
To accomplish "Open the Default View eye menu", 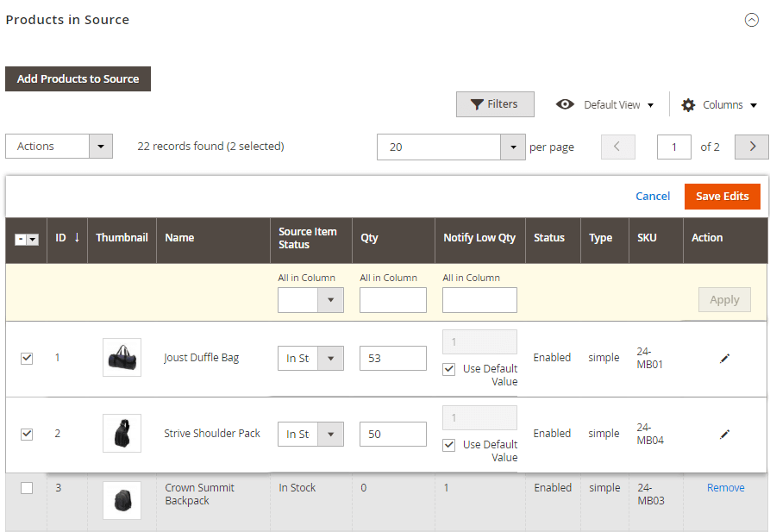I will pyautogui.click(x=604, y=105).
